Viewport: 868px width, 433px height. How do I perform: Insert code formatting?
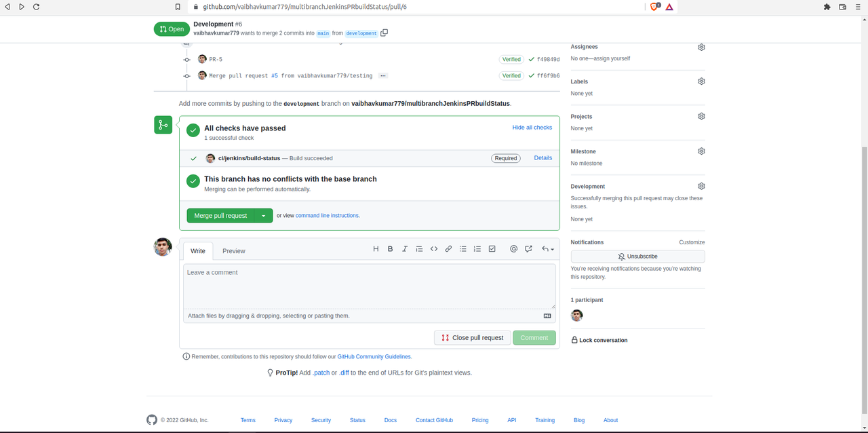click(x=434, y=249)
